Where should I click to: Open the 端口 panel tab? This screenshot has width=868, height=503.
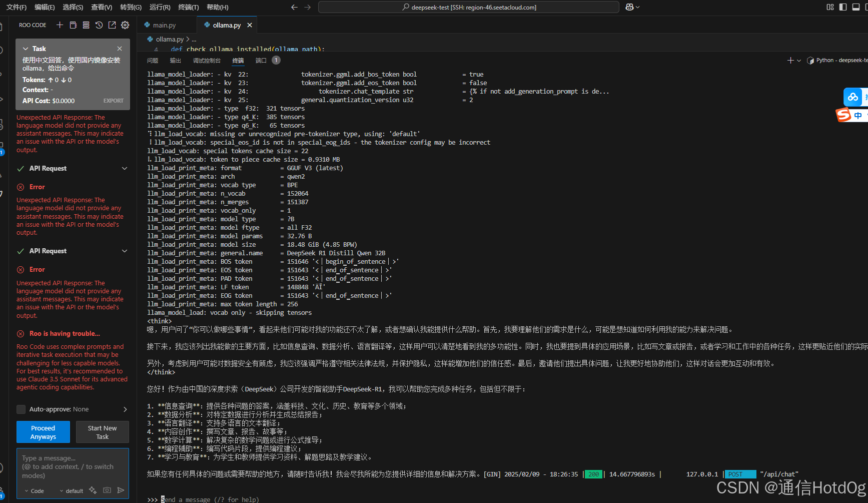pyautogui.click(x=261, y=61)
